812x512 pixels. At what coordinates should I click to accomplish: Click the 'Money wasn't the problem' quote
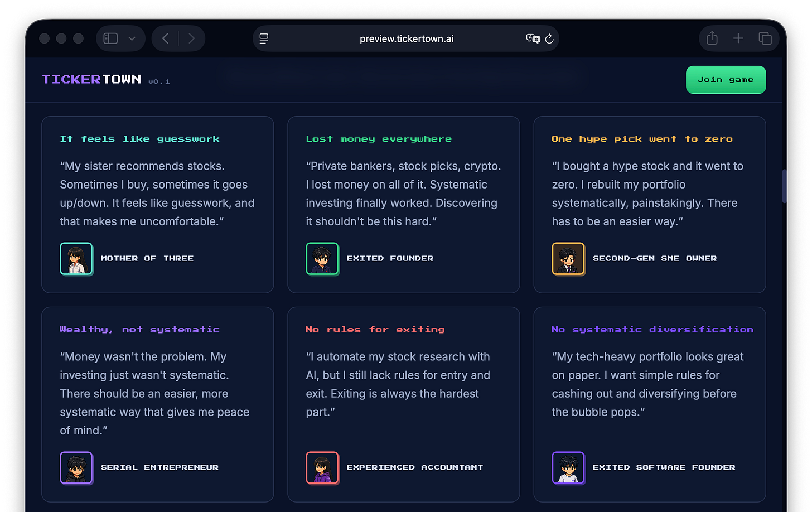[154, 394]
